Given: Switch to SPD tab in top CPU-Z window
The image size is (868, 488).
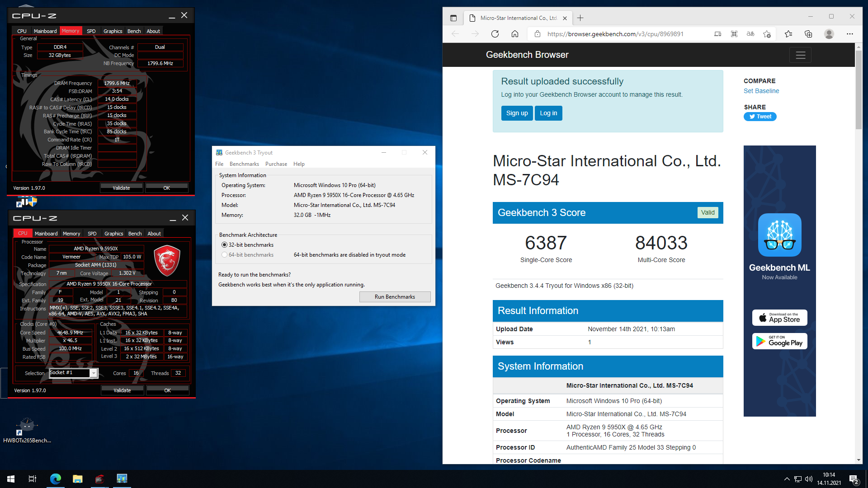Looking at the screenshot, I should pos(91,31).
